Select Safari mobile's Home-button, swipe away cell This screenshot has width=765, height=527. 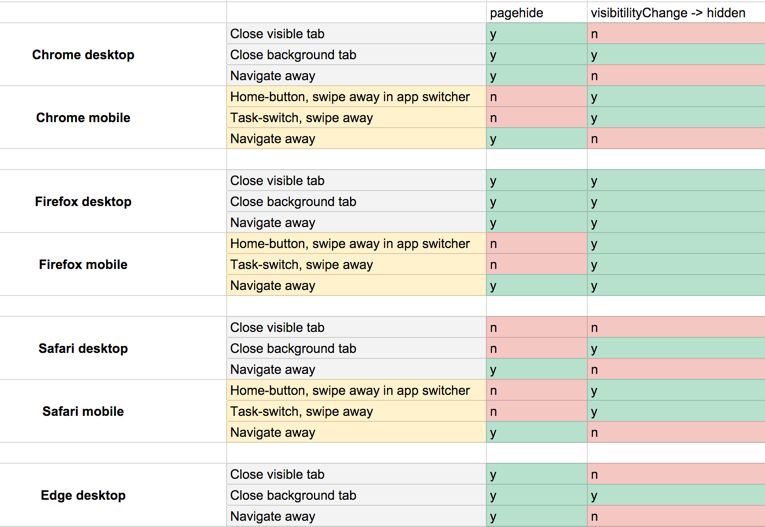point(356,391)
